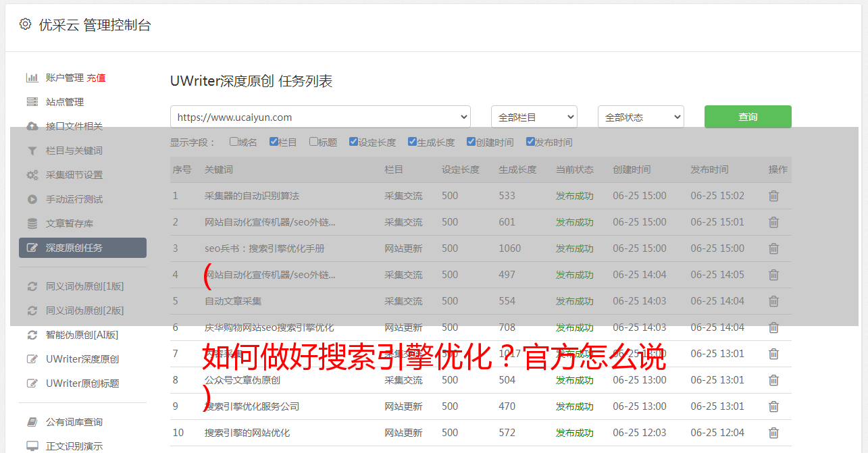Delete task 1 采集器的自动识别算法 via trash icon

(773, 196)
